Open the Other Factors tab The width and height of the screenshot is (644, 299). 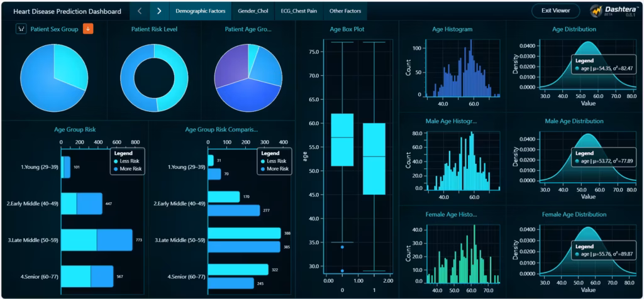[345, 11]
